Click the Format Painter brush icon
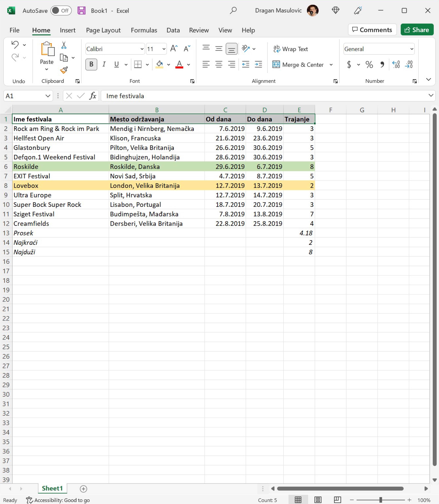Viewport: 439px width, 504px height. point(64,70)
